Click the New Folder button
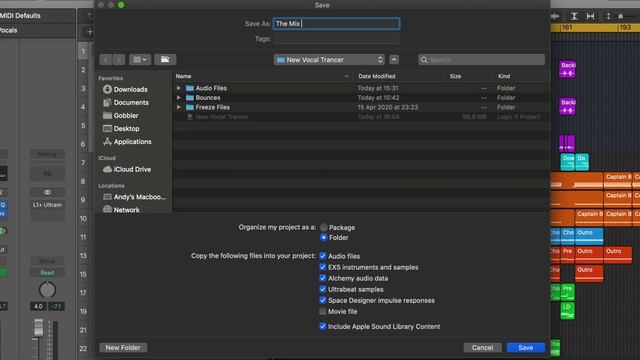Viewport: 640px width, 360px height. [123, 347]
